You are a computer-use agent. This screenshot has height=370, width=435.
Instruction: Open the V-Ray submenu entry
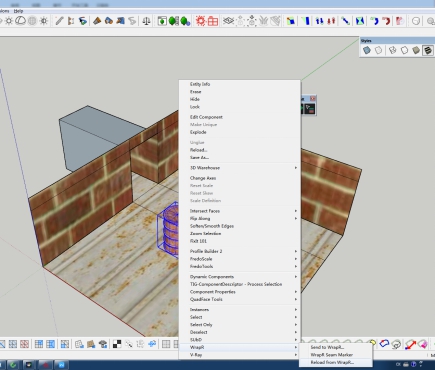click(x=240, y=355)
